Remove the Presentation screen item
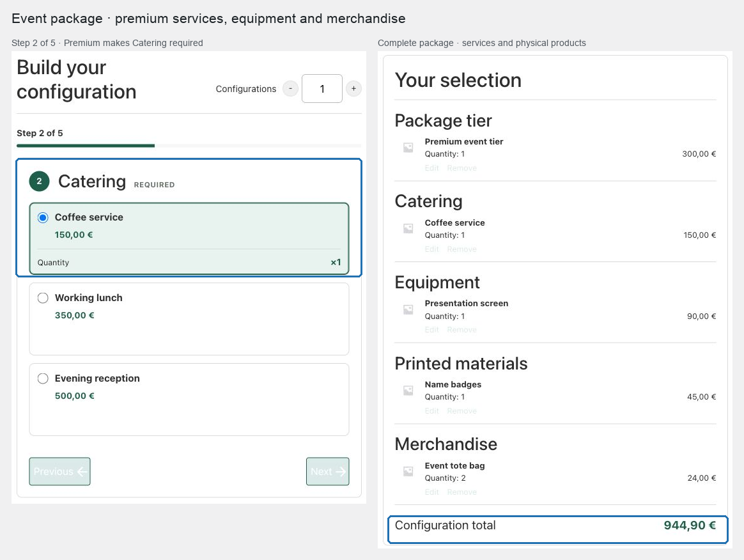Image resolution: width=744 pixels, height=560 pixels. point(461,330)
